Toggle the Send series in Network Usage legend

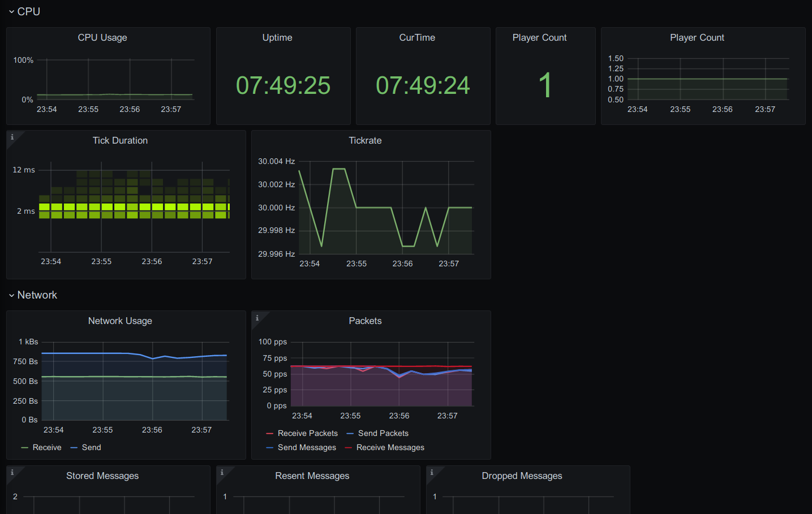[91, 447]
